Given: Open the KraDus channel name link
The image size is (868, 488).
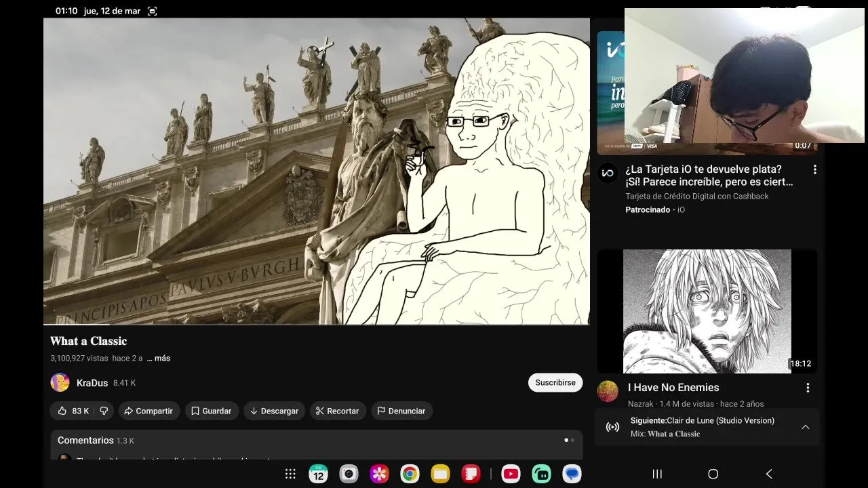Looking at the screenshot, I should point(92,383).
